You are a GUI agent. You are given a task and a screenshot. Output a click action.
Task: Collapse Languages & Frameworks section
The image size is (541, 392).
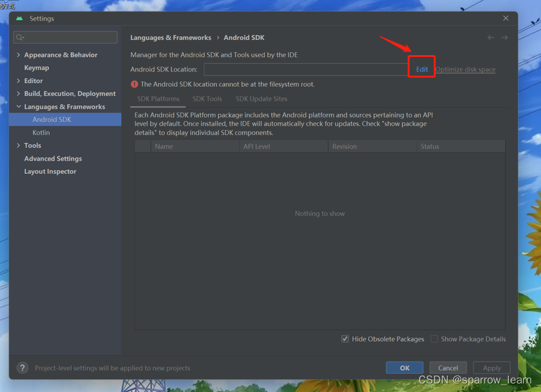(x=19, y=107)
